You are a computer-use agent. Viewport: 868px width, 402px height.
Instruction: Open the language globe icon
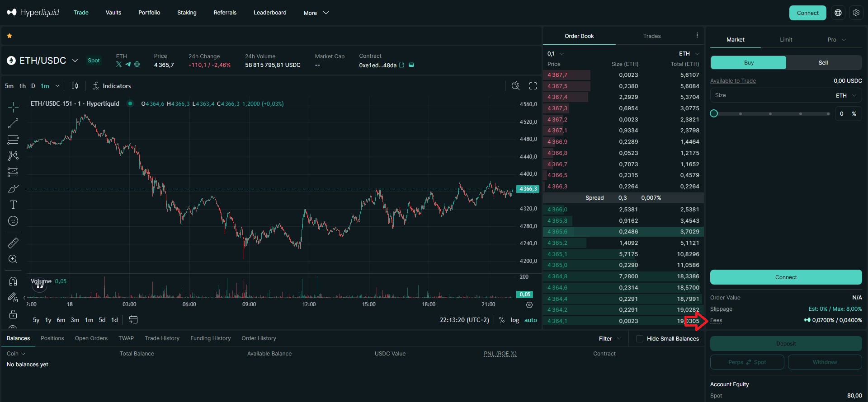838,13
